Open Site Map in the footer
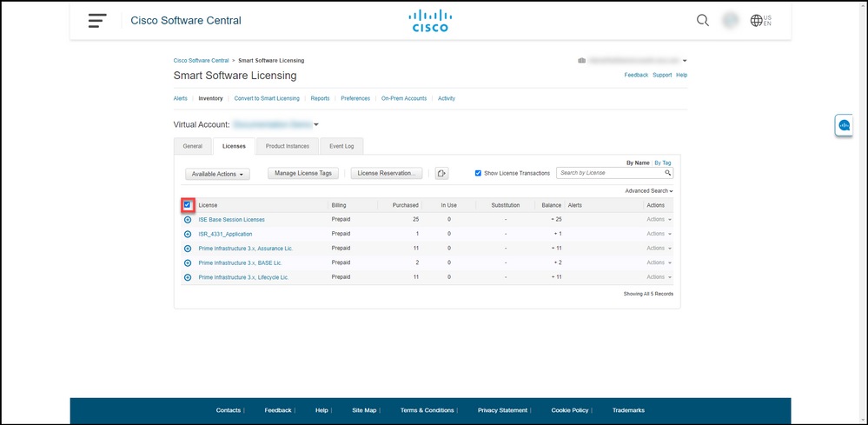 click(364, 410)
